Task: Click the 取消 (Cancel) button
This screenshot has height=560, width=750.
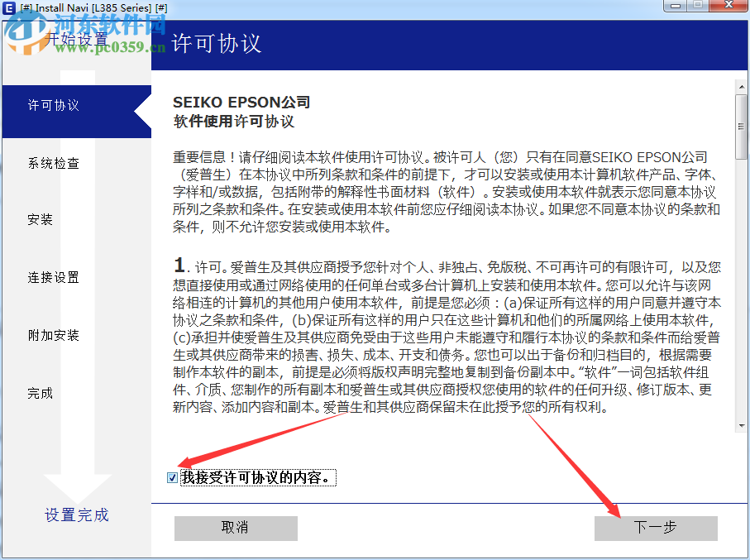Action: (x=236, y=528)
